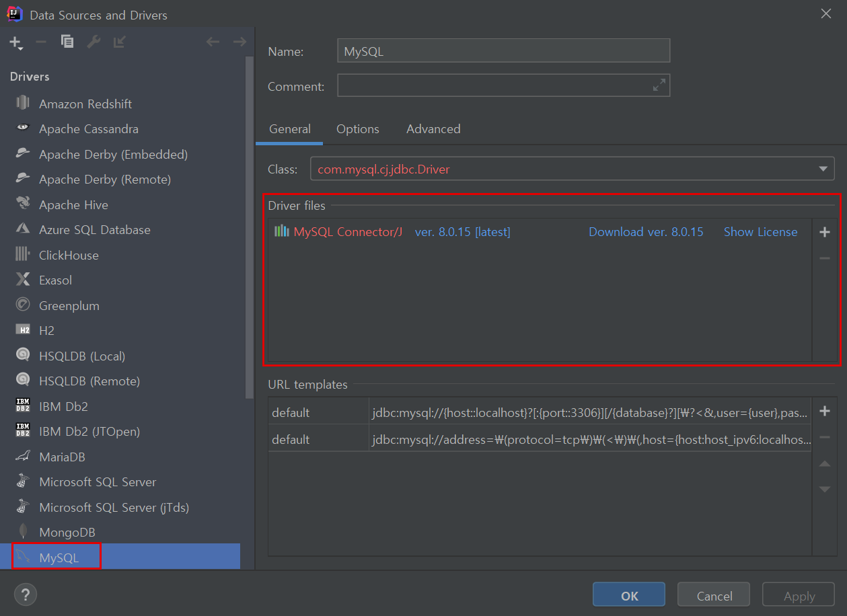847x616 pixels.
Task: Select the Apache Derby (Embedded) hat icon
Action: (x=23, y=153)
